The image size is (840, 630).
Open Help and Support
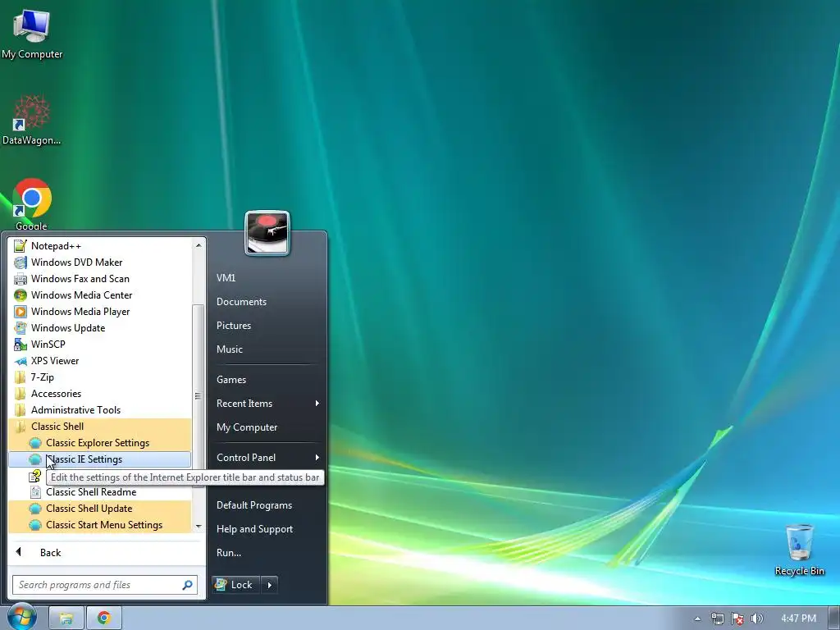(x=267, y=529)
